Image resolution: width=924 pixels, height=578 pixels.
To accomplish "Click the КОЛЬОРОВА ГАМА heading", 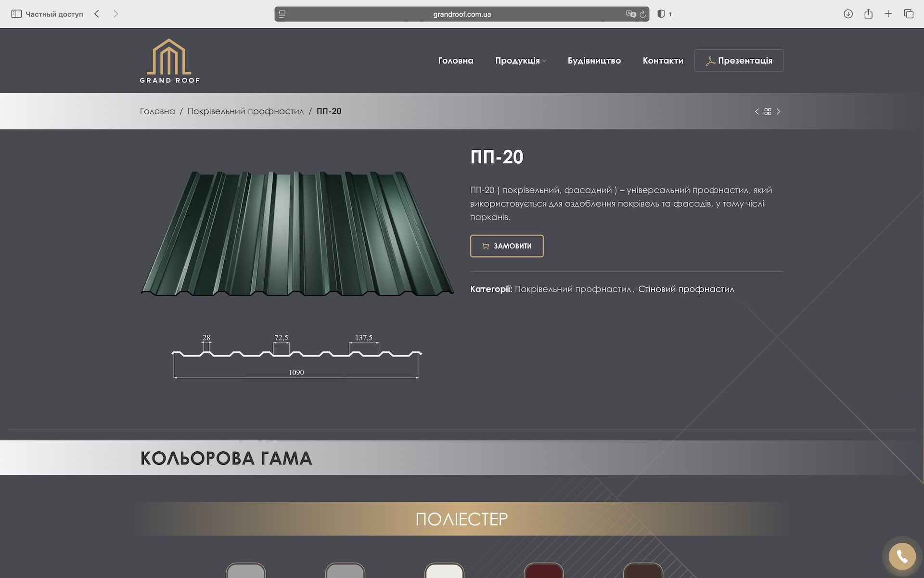I will [x=226, y=458].
